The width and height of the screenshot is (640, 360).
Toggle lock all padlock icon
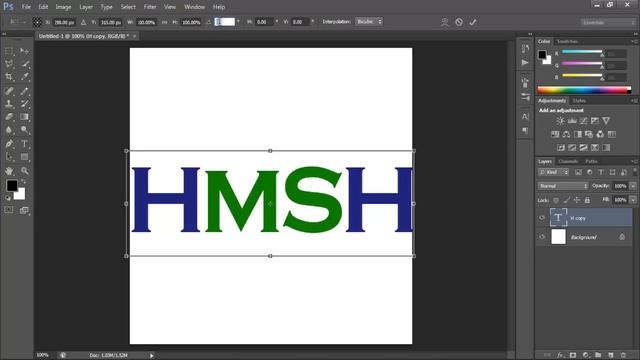(587, 200)
